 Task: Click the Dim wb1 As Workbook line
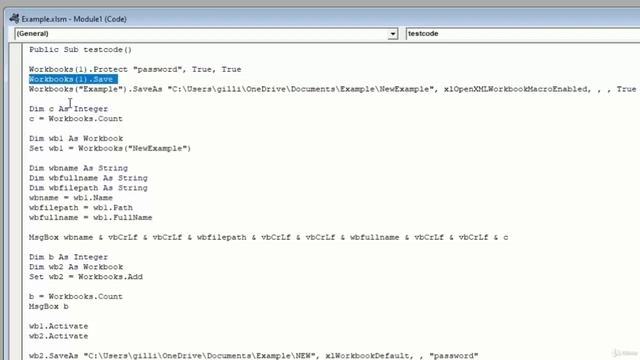(x=76, y=138)
